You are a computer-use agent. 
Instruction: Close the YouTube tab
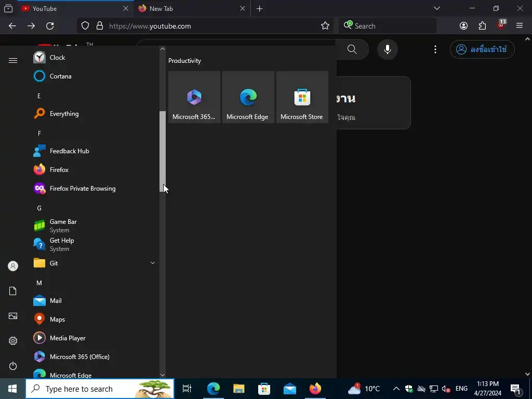tap(126, 8)
